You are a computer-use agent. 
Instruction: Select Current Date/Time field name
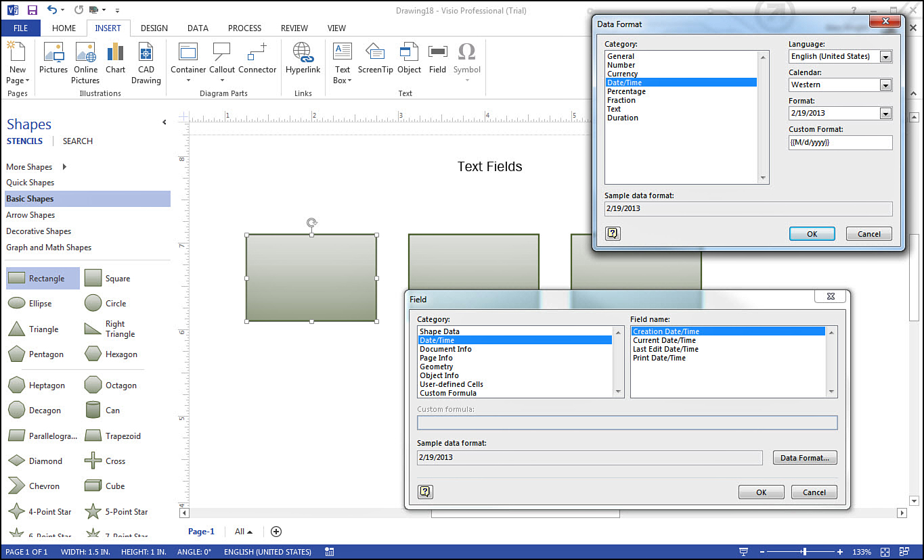664,340
